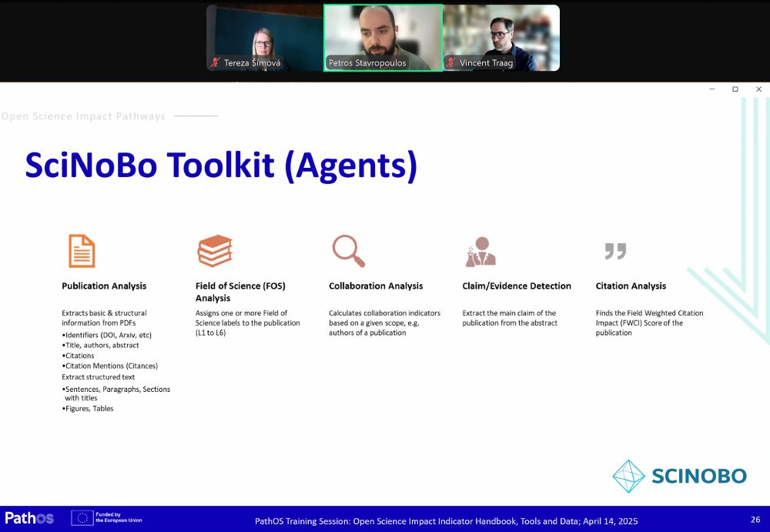The width and height of the screenshot is (770, 532).
Task: Click the quotation marks Citation Analysis icon
Action: point(615,250)
